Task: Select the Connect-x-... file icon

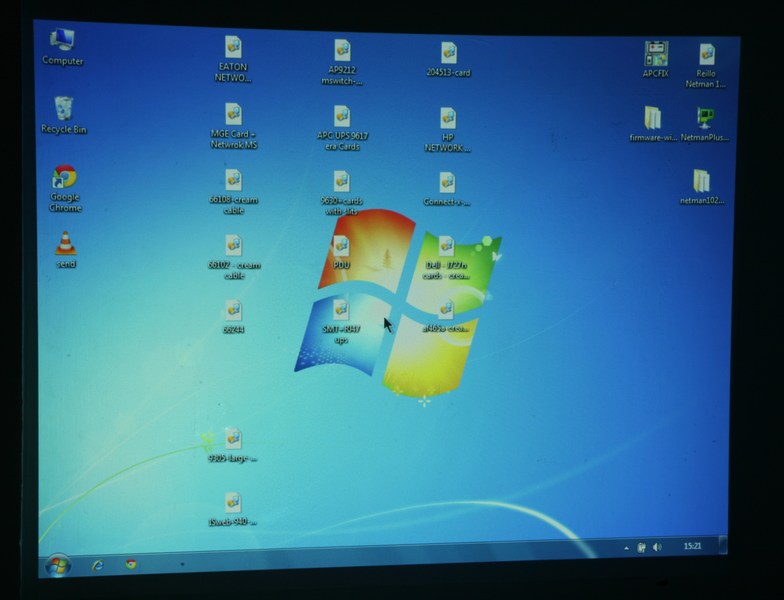Action: (x=447, y=189)
